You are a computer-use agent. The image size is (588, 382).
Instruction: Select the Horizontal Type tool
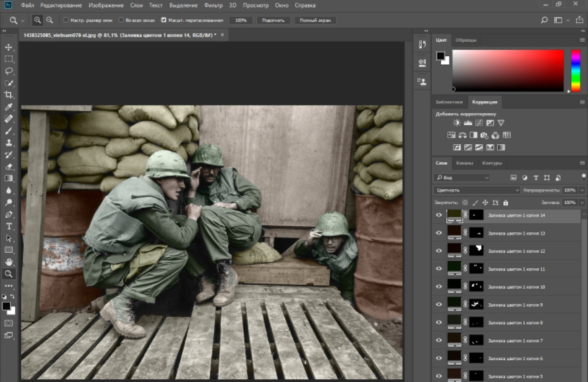click(9, 226)
